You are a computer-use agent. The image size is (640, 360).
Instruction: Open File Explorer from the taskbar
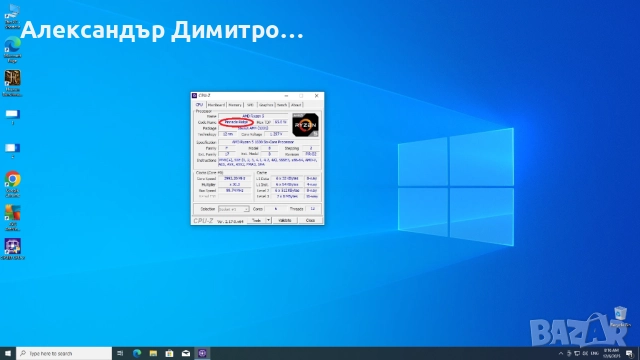[153, 353]
